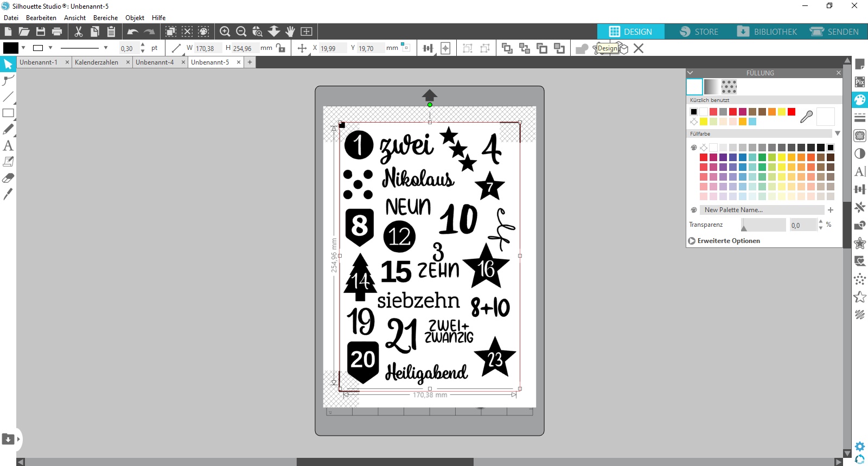Use the eyedropper color picker
868x466 pixels.
pos(806,116)
